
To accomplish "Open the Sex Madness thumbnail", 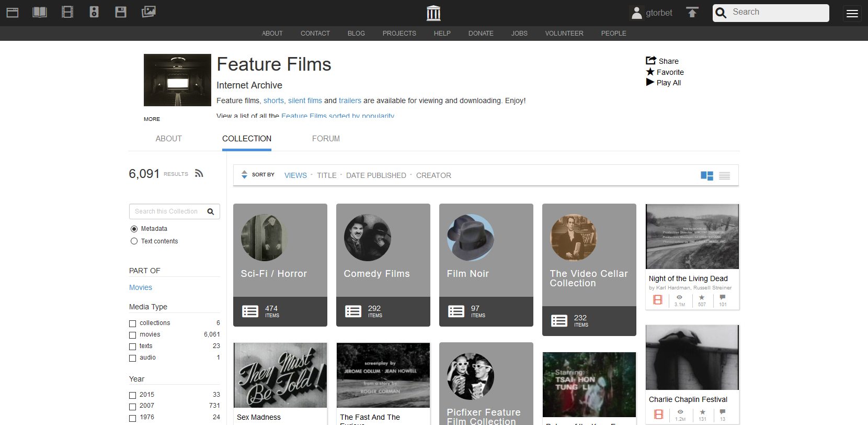I will 280,375.
